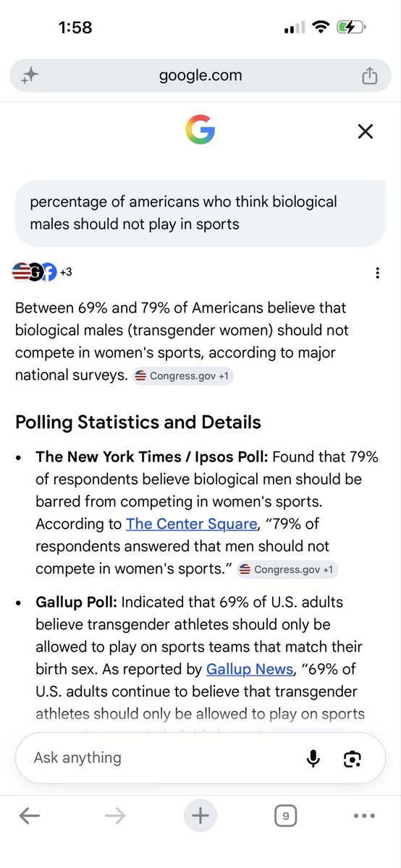The image size is (401, 868).
Task: Tap Congress.gov +1 chip under NYT poll
Action: pyautogui.click(x=288, y=569)
